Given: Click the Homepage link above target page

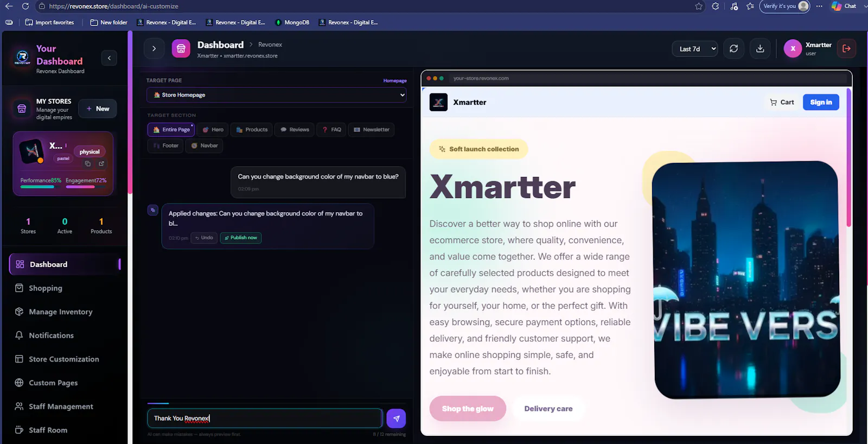Looking at the screenshot, I should 395,81.
